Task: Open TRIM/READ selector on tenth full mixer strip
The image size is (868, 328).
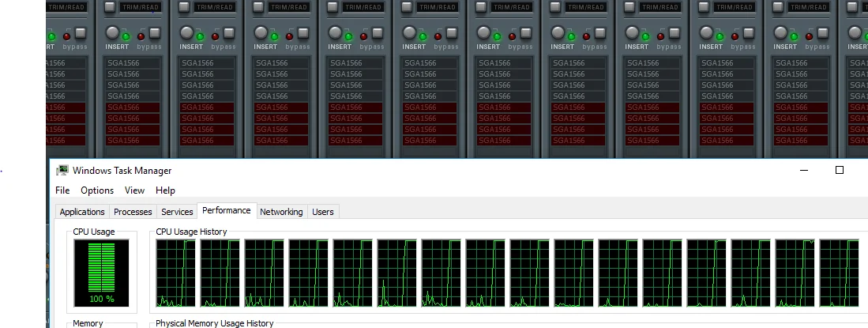Action: (809, 7)
